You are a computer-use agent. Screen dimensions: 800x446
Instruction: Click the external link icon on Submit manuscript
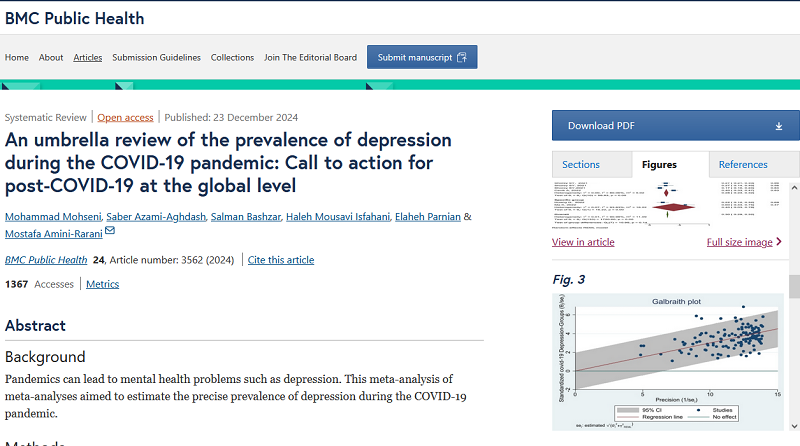[x=462, y=57]
